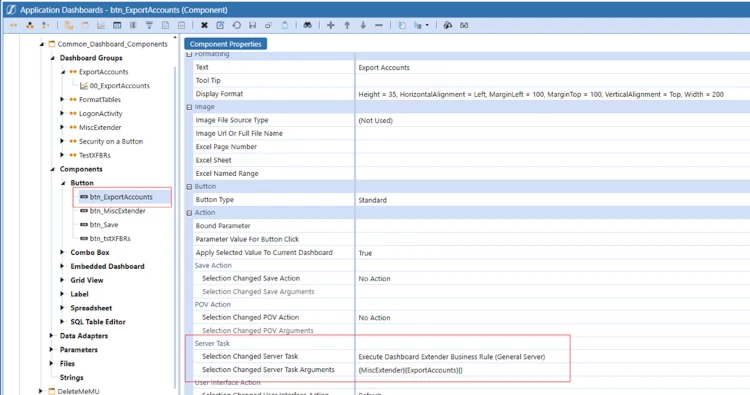The height and width of the screenshot is (395, 750).
Task: Expand the TestXFBRs group
Action: coord(62,155)
